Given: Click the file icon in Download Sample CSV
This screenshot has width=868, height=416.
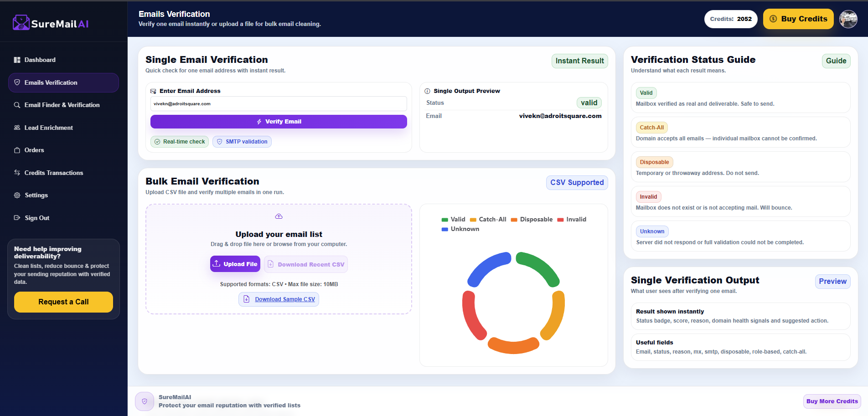Looking at the screenshot, I should coord(247,299).
